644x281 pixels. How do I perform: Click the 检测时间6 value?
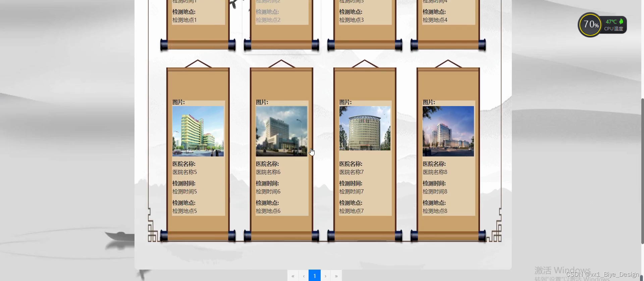point(268,191)
